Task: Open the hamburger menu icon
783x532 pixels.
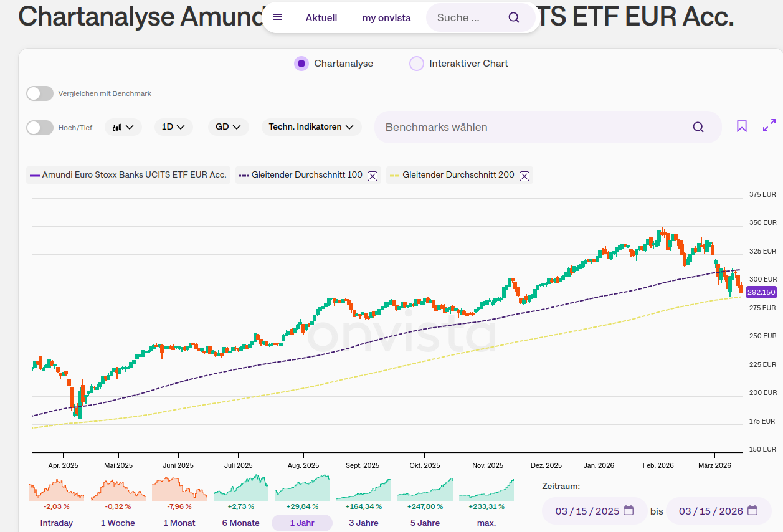Action: tap(278, 17)
